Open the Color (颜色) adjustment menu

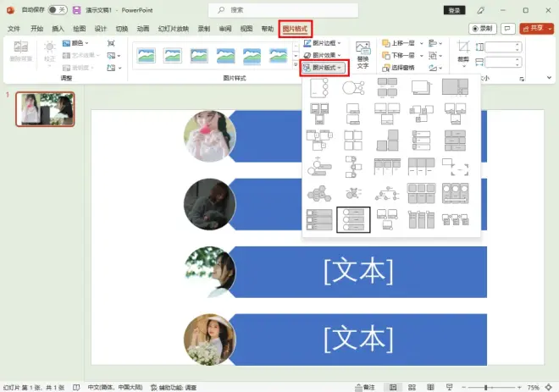click(75, 43)
